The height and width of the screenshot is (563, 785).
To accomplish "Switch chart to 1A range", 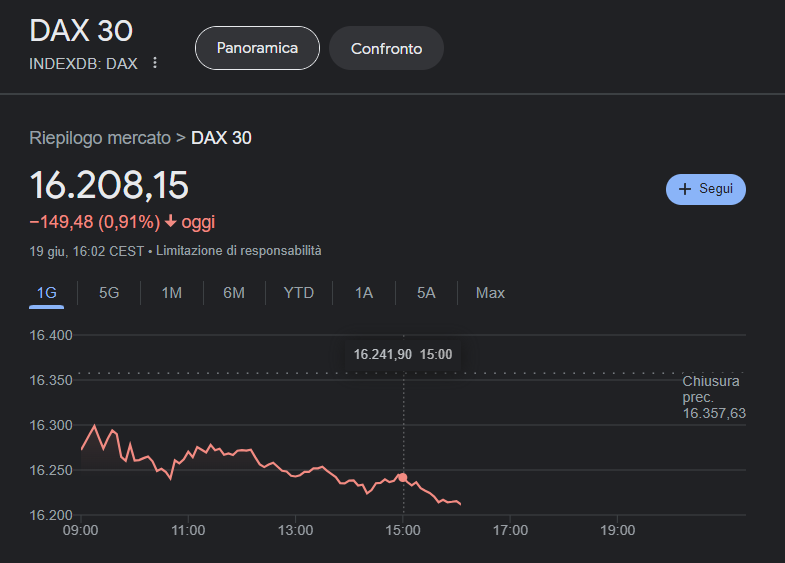I will tap(364, 293).
